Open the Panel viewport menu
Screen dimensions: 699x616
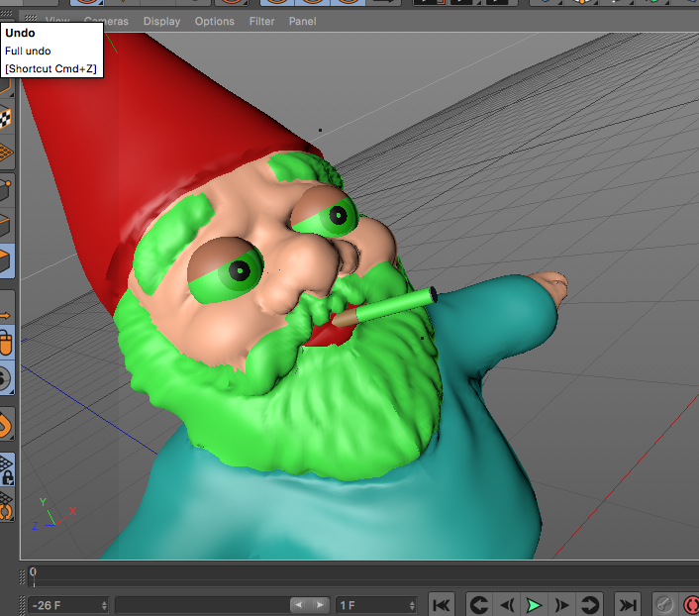[302, 21]
